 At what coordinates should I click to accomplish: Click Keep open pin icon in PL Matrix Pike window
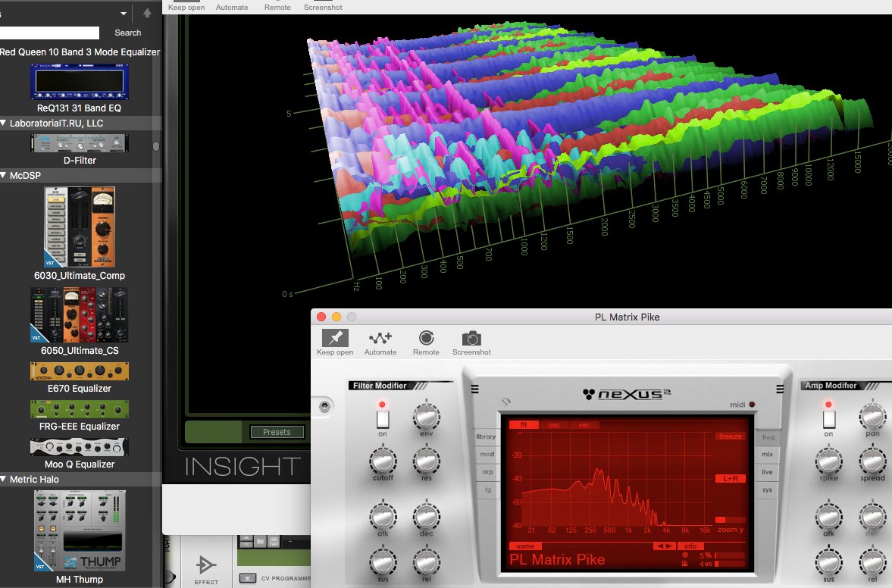click(335, 338)
